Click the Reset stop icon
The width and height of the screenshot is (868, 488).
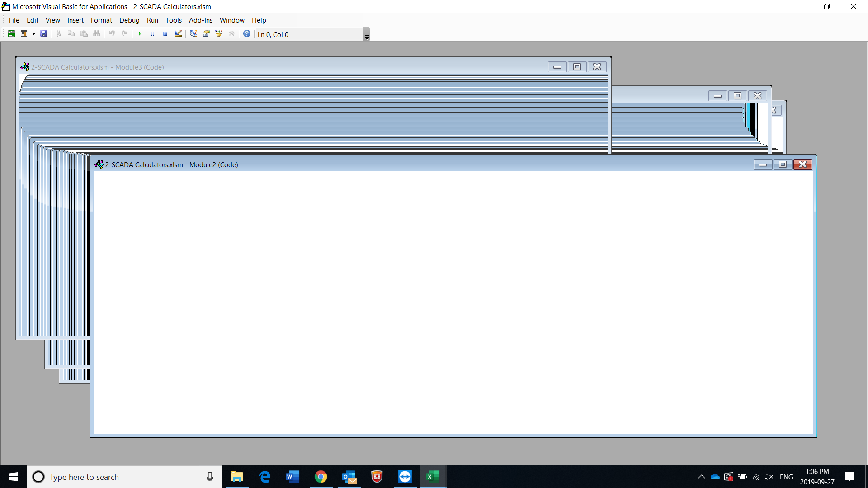tap(165, 34)
